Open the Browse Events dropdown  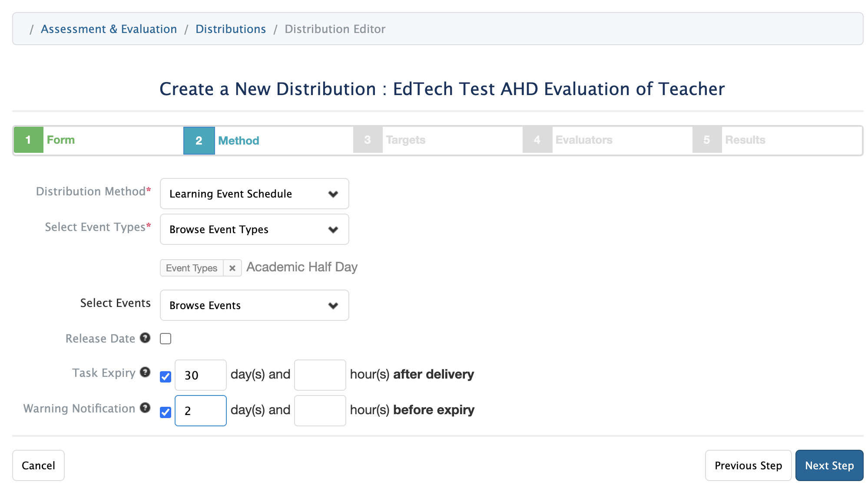click(x=254, y=305)
